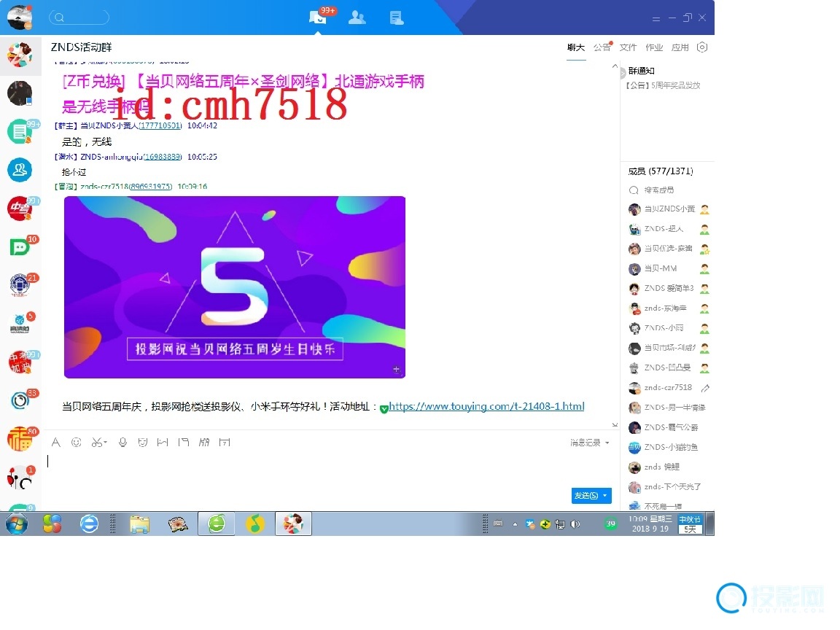Open group settings hexagon icon

pyautogui.click(x=702, y=47)
